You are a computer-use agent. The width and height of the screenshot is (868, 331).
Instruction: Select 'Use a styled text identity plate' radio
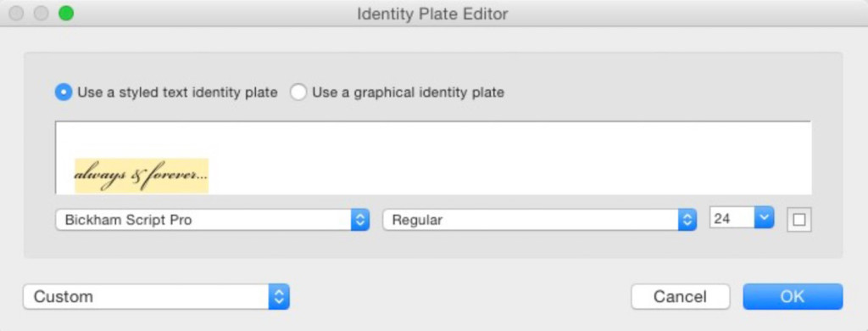click(63, 92)
